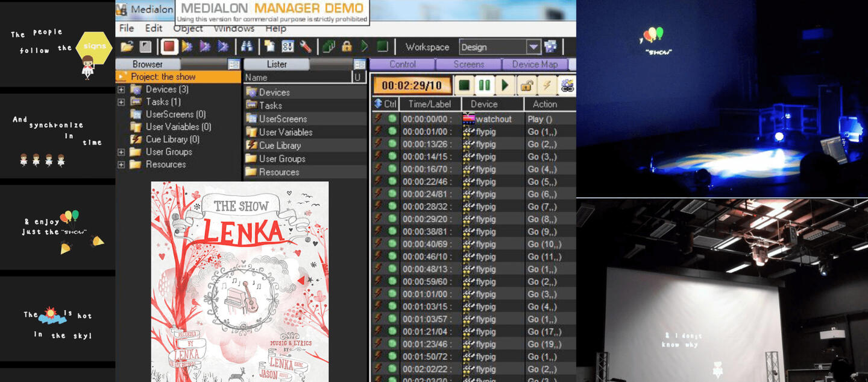Toggle the timeline open-padlock lock button

click(526, 86)
